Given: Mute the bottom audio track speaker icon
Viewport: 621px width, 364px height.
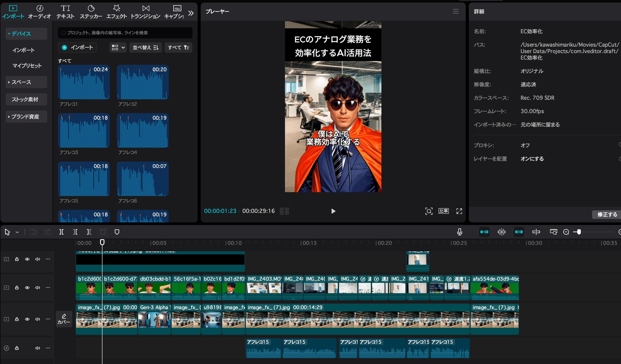Looking at the screenshot, I should (x=37, y=348).
